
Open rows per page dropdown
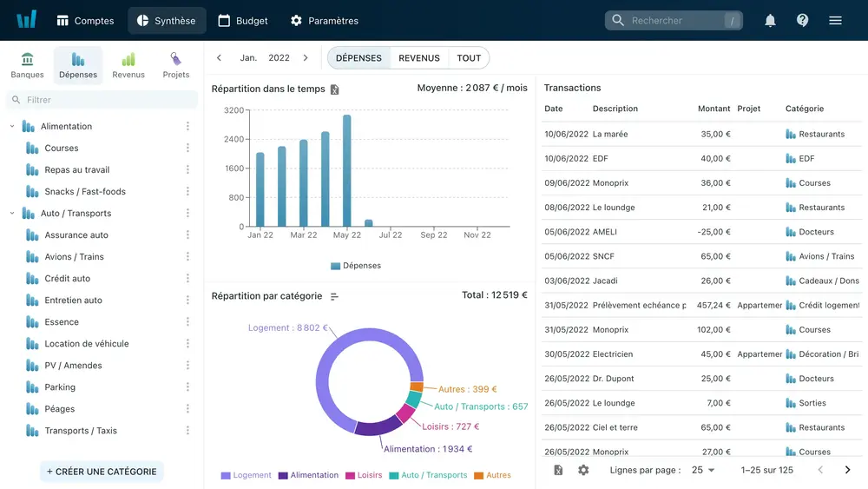pyautogui.click(x=703, y=470)
